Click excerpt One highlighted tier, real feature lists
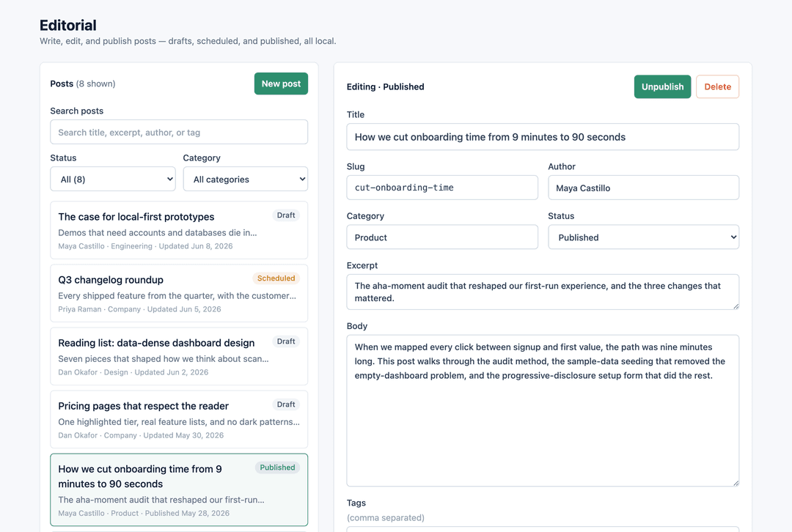 coord(179,422)
